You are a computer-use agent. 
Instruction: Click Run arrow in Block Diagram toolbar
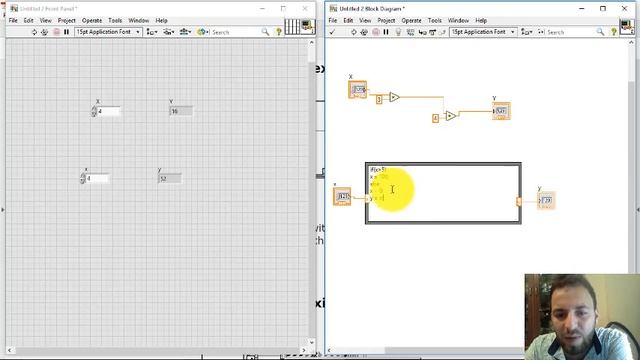(353, 32)
